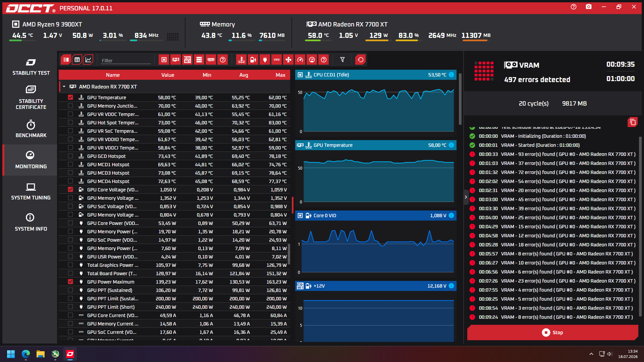Open File Explorer from the taskbar

41,354
